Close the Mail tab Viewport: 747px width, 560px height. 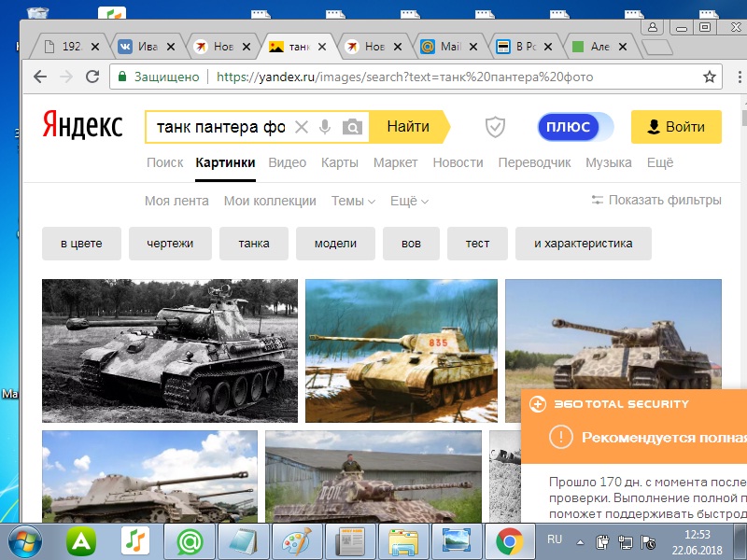(473, 47)
